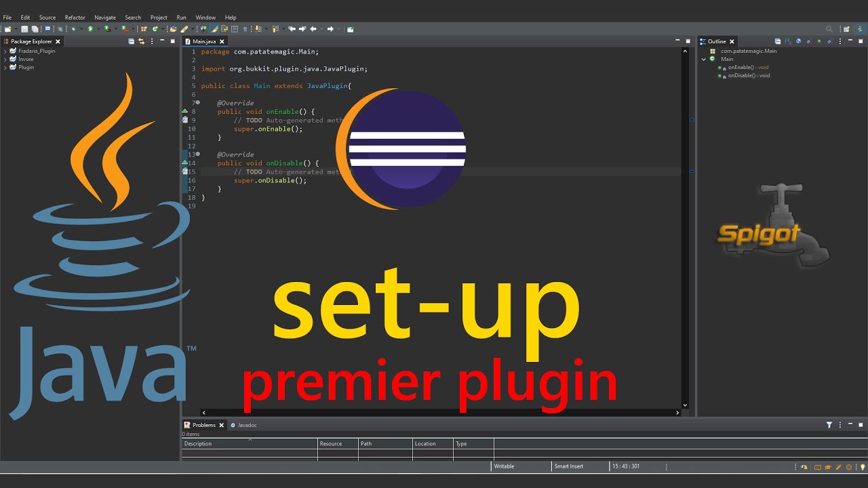
Task: Switch to the Javadoc tab
Action: coord(243,425)
